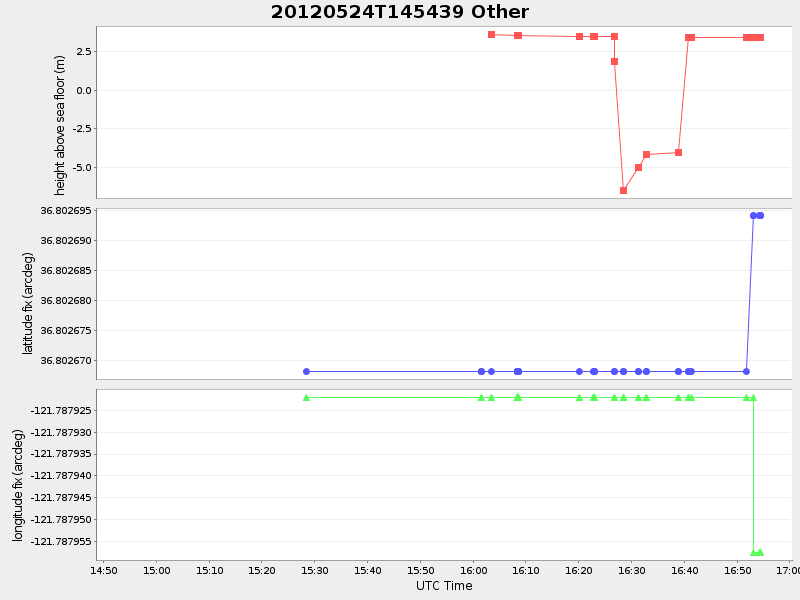Select the lowest red square near 16:27
Screen dimensions: 800x600
point(622,189)
